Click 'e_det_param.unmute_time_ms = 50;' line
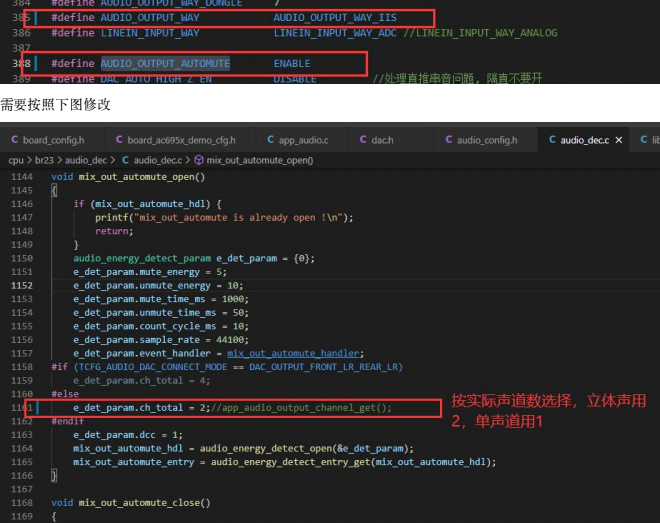660x523 pixels. tap(161, 313)
